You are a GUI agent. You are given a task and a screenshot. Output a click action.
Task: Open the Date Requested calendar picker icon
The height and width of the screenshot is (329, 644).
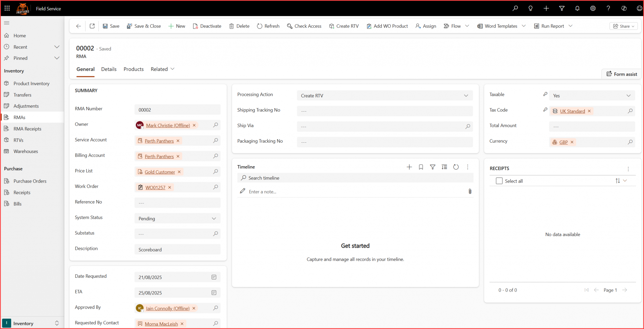214,277
